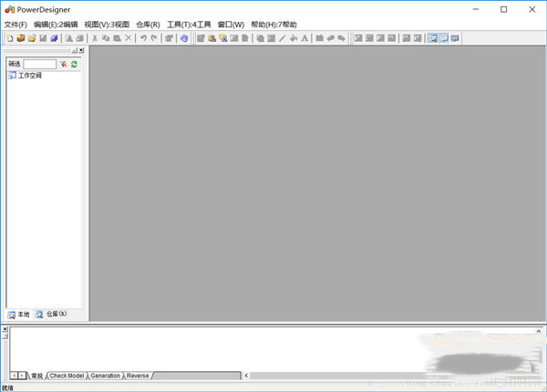Click the output tabs scroll-left arrow
This screenshot has height=392, width=547.
pyautogui.click(x=14, y=376)
